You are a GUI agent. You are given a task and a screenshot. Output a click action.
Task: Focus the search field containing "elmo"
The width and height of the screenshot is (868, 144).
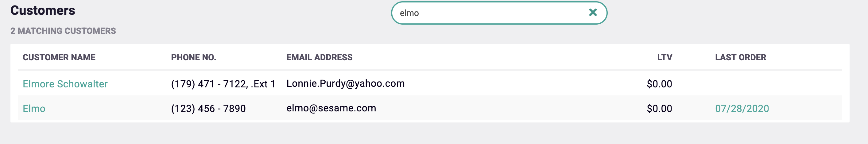point(489,13)
